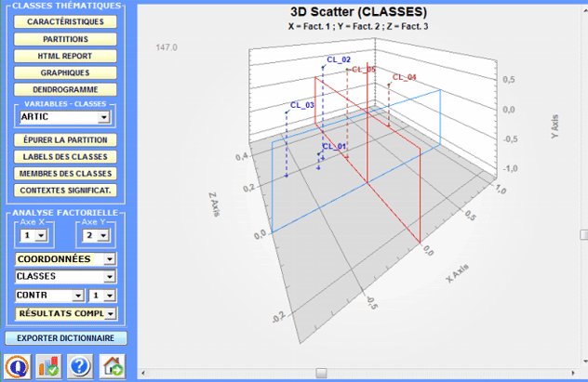Click the bar chart check icon
Screen dimensions: 588x382
tap(48, 365)
